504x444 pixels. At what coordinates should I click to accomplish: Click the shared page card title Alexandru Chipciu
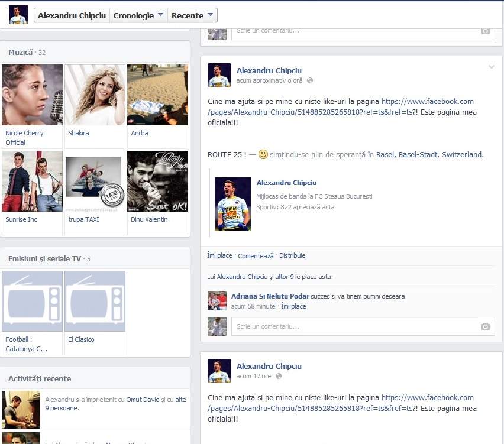pos(286,183)
